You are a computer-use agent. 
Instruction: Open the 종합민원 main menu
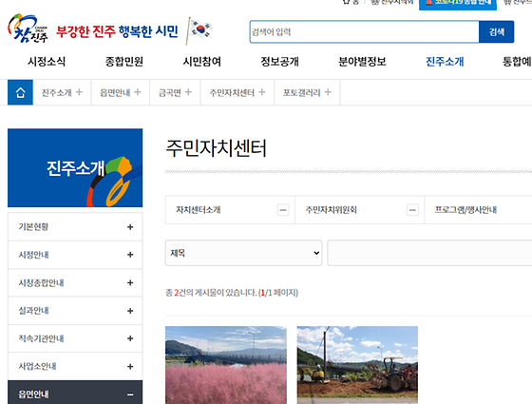[x=124, y=62]
